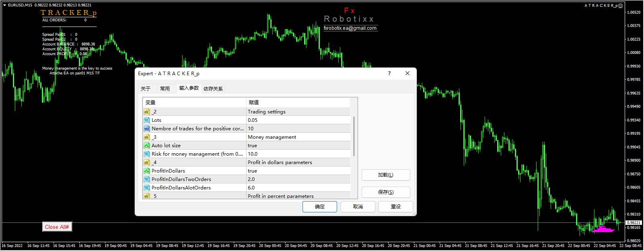The width and height of the screenshot is (644, 251).
Task: Switch to the 依存关系 tab
Action: click(x=213, y=88)
